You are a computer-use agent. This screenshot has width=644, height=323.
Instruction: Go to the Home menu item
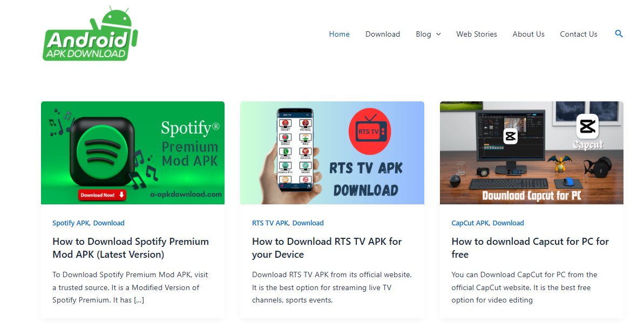pos(339,34)
